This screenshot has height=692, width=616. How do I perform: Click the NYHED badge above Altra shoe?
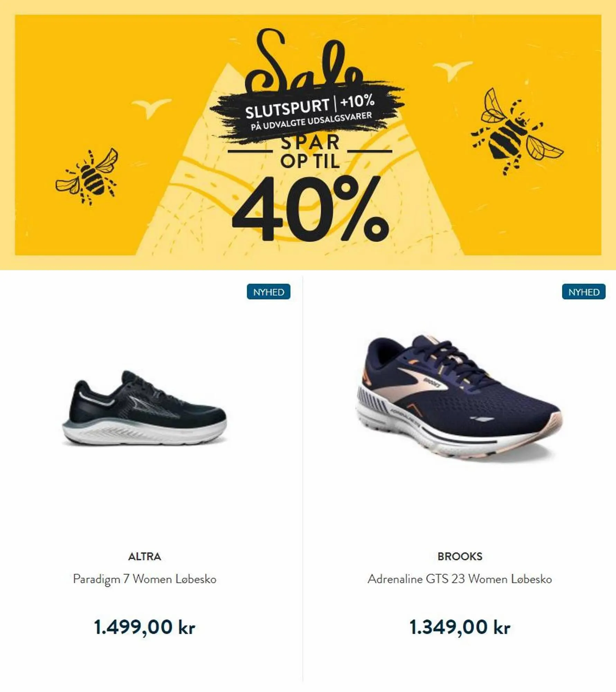(269, 292)
